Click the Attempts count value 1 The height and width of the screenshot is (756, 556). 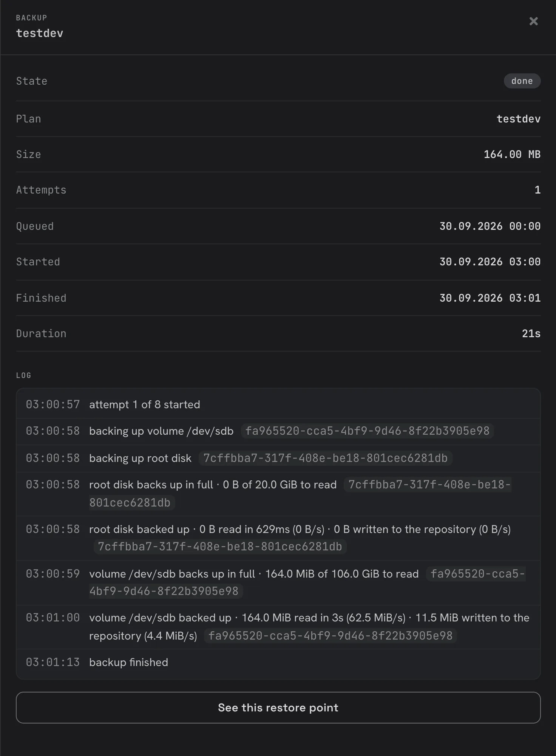537,190
